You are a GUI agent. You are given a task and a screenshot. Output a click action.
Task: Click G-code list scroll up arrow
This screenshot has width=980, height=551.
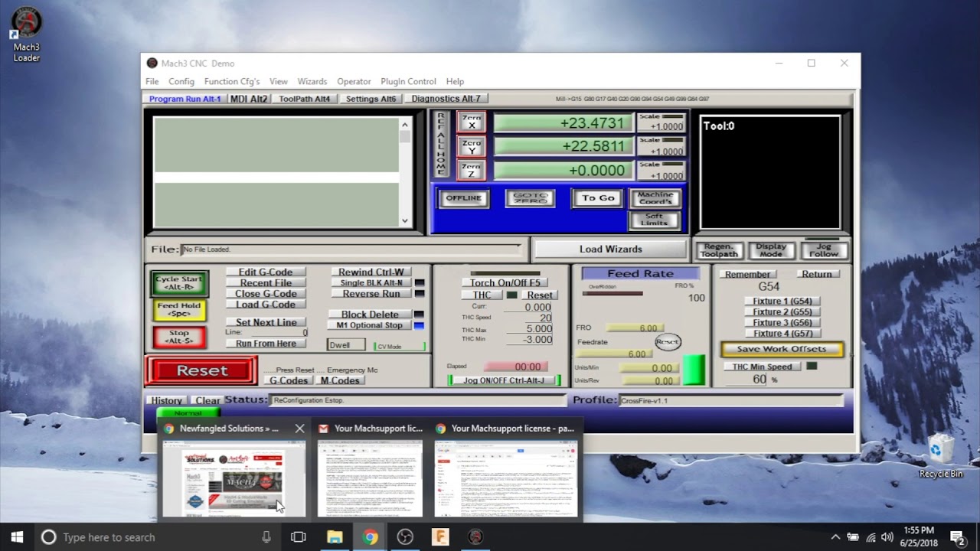point(405,124)
